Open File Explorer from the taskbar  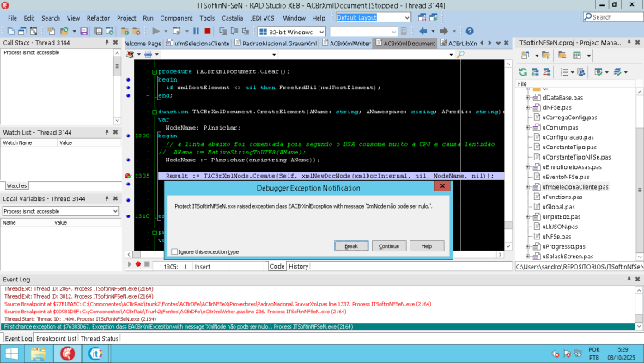coord(38,354)
